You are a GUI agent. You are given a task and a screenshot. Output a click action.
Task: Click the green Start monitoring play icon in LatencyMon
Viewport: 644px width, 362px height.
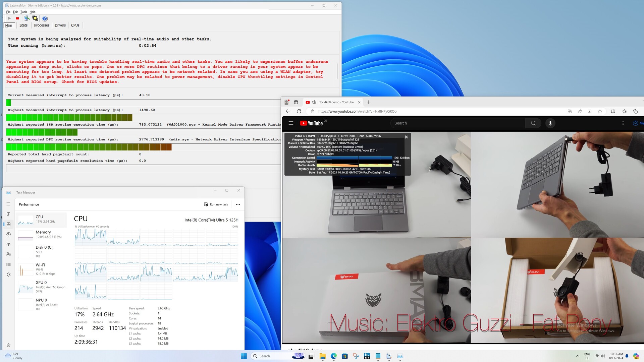[x=9, y=18]
